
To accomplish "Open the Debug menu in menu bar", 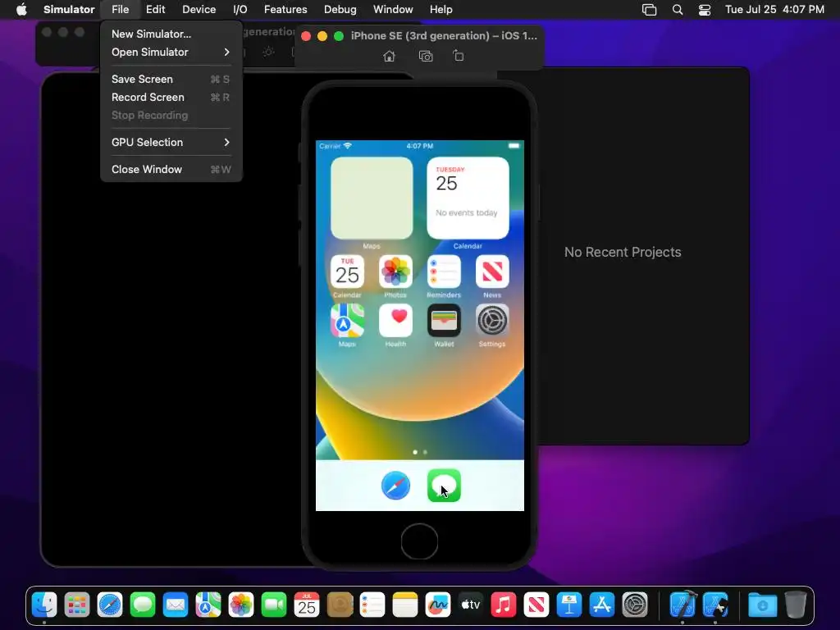I will point(340,9).
